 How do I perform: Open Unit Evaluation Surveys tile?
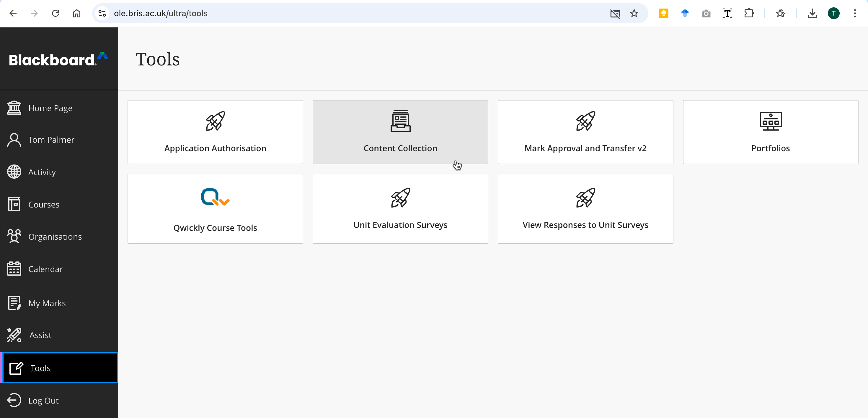(x=400, y=209)
